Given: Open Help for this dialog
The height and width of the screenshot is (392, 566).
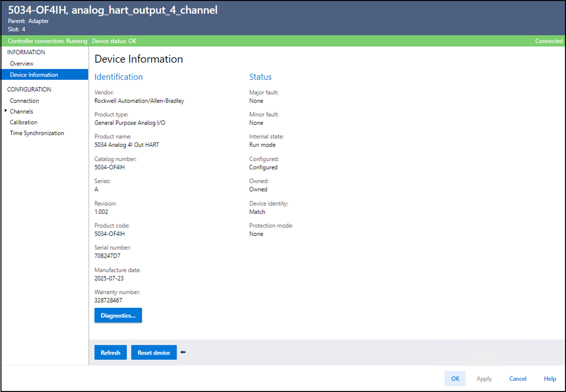Looking at the screenshot, I should coord(550,379).
